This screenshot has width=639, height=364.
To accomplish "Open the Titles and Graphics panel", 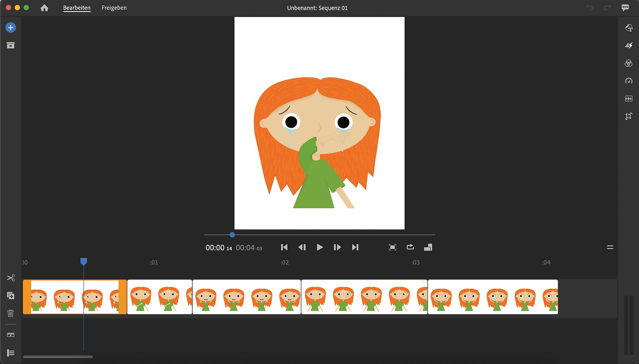I will (x=629, y=28).
